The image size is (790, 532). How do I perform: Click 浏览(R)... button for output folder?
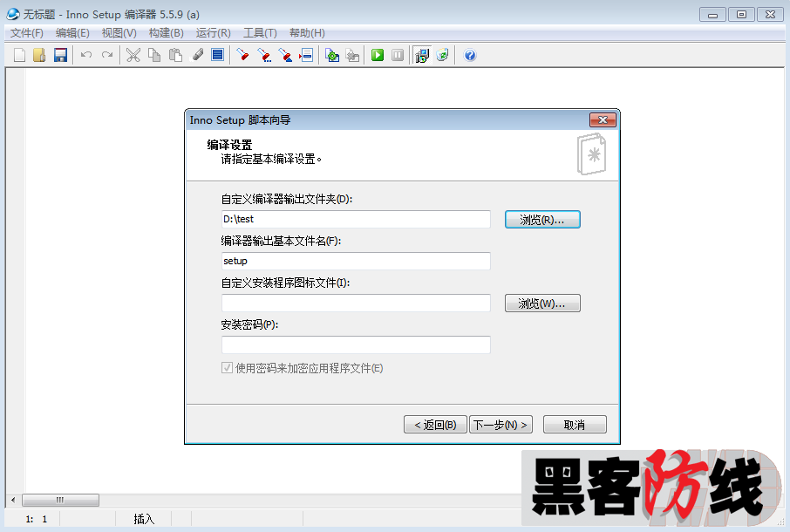click(x=542, y=220)
